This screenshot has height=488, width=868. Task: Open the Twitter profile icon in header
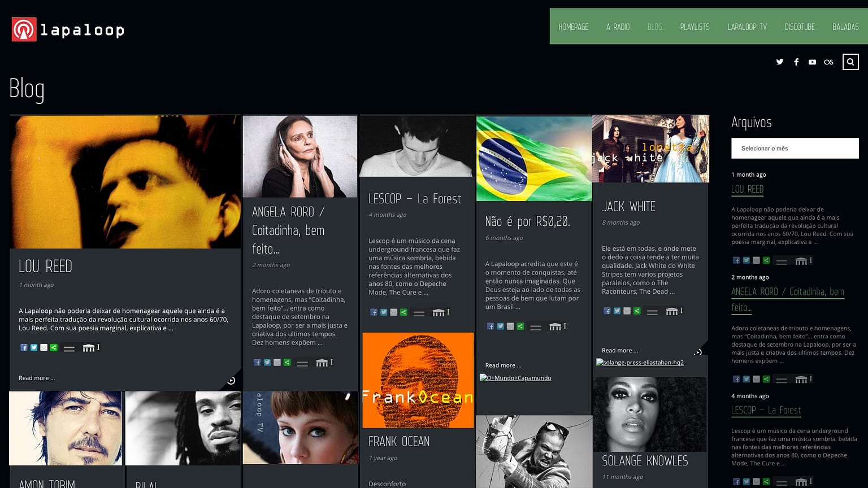780,62
